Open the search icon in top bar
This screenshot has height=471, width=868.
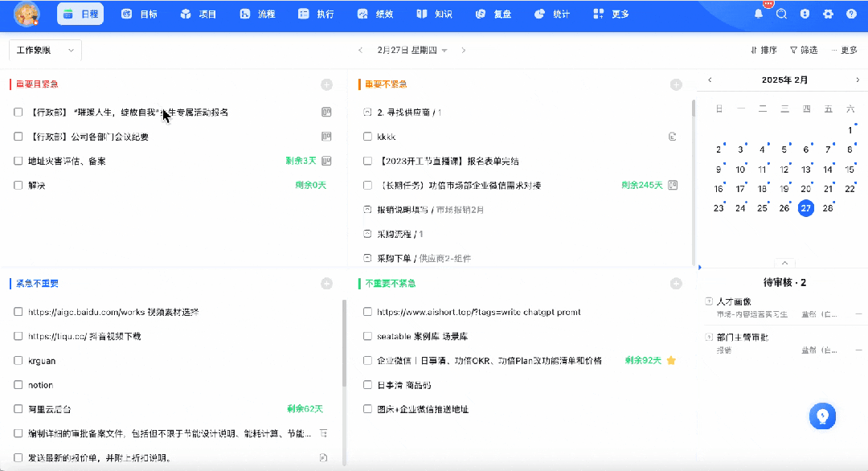781,14
